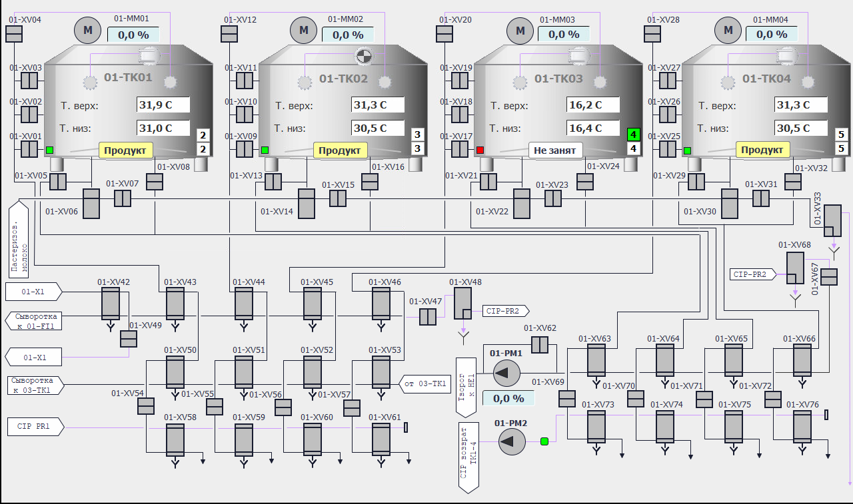The image size is (853, 504).
Task: Click the red status indicator on tank 01-TK03
Action: [x=480, y=150]
